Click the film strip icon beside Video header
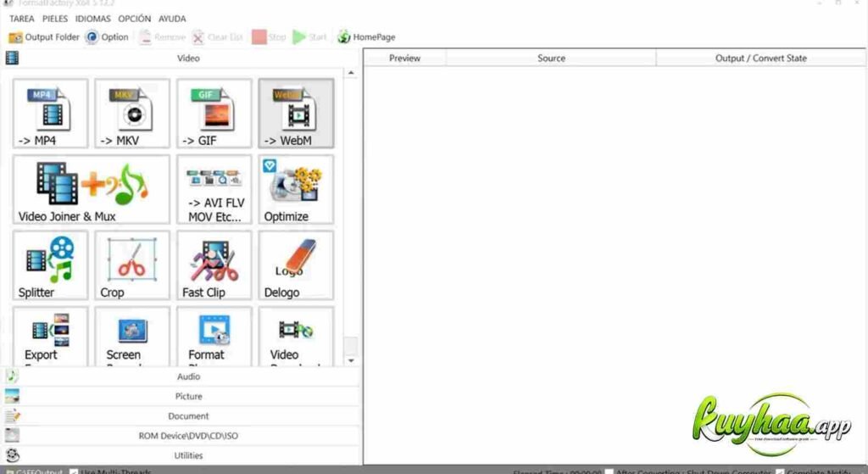Image resolution: width=868 pixels, height=474 pixels. [x=12, y=58]
